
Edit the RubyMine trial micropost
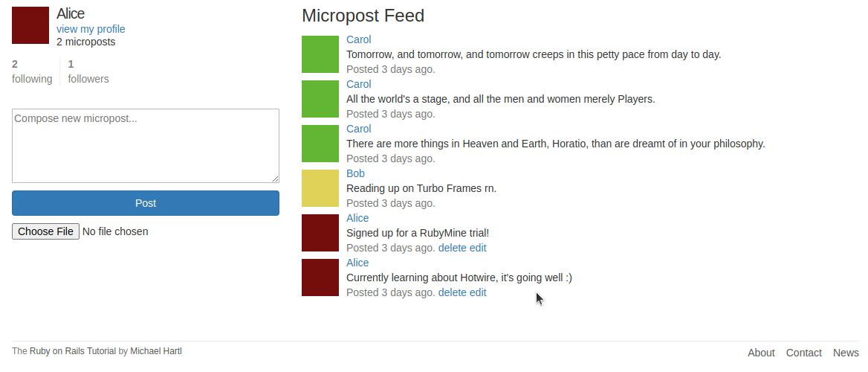(478, 248)
